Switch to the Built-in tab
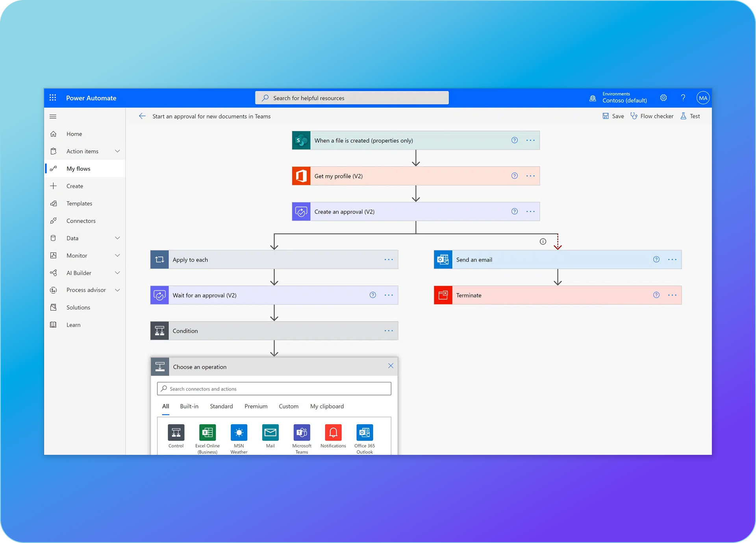The width and height of the screenshot is (756, 543). pos(189,406)
